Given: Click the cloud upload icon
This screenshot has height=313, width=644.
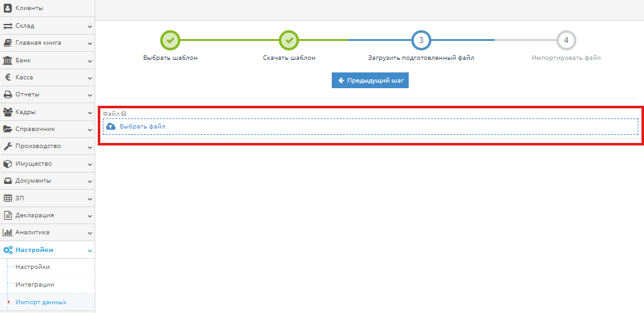Looking at the screenshot, I should point(111,127).
